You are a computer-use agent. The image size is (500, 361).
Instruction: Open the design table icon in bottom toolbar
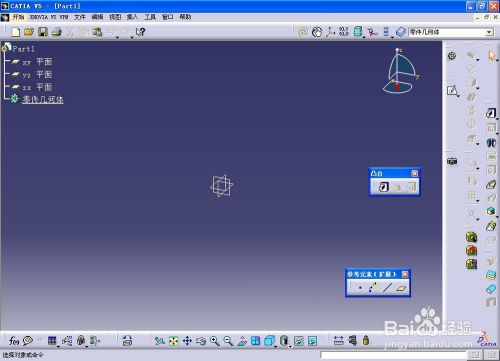click(52, 341)
